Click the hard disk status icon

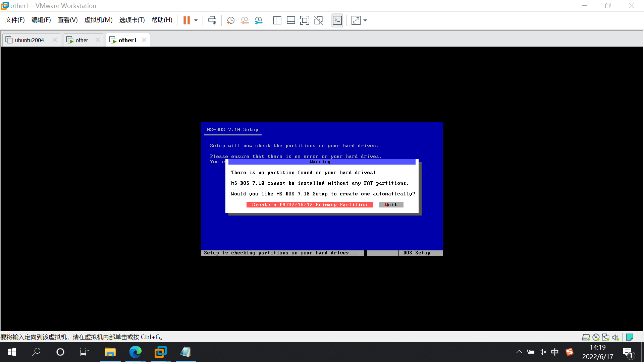[x=586, y=337]
